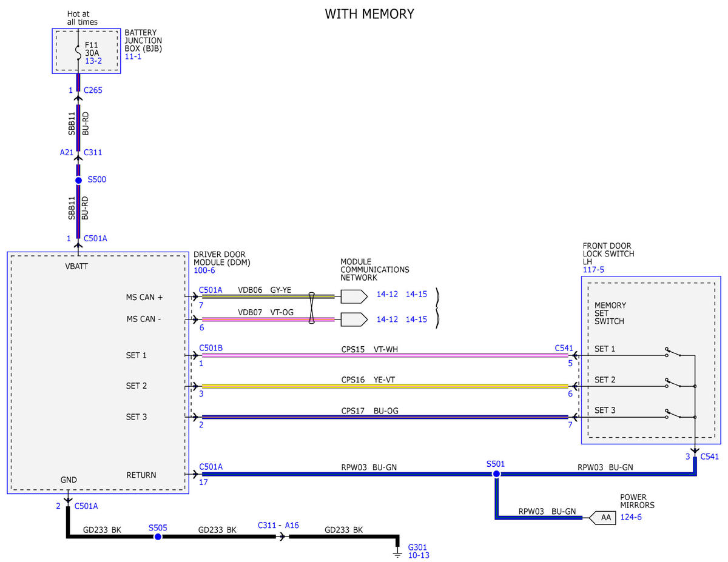
Task: Follow the 100-6 Driver Door Module link
Action: point(204,270)
